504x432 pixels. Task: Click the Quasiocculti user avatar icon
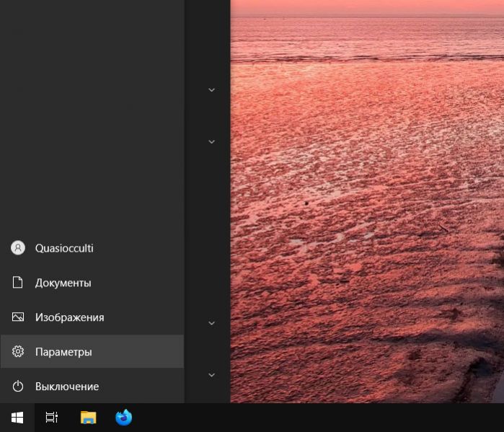[18, 248]
